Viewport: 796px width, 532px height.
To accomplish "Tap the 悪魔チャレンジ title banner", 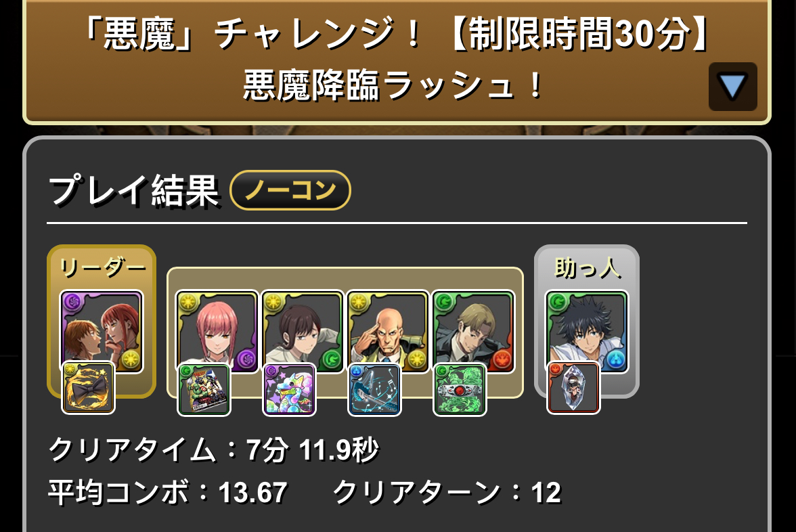I will (x=397, y=61).
